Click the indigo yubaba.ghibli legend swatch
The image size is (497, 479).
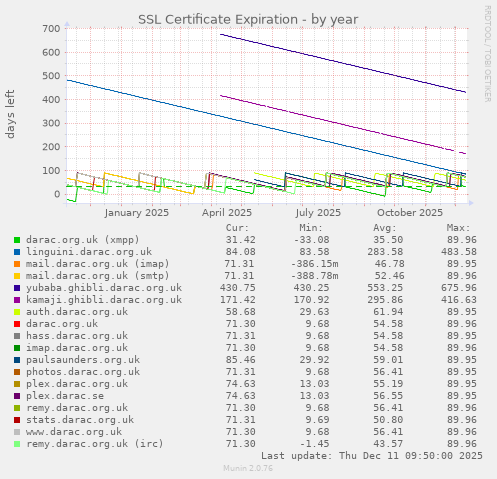click(x=17, y=288)
